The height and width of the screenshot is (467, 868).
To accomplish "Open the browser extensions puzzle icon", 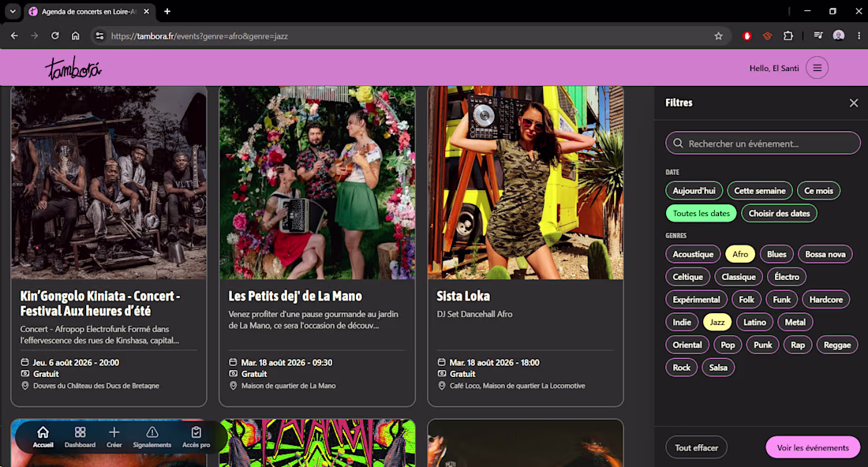I will pyautogui.click(x=788, y=36).
